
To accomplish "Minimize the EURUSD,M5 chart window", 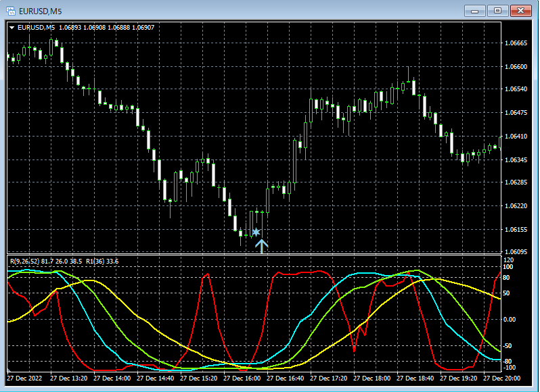I will (474, 11).
